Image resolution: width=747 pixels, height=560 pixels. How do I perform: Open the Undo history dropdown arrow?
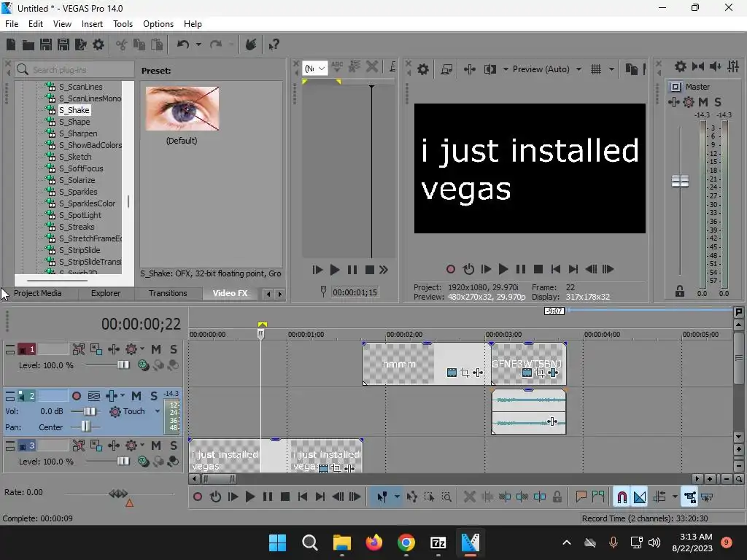tap(198, 44)
